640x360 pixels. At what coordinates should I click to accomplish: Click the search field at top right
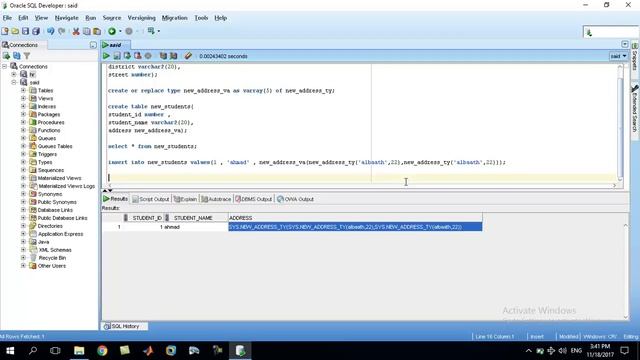(x=610, y=32)
